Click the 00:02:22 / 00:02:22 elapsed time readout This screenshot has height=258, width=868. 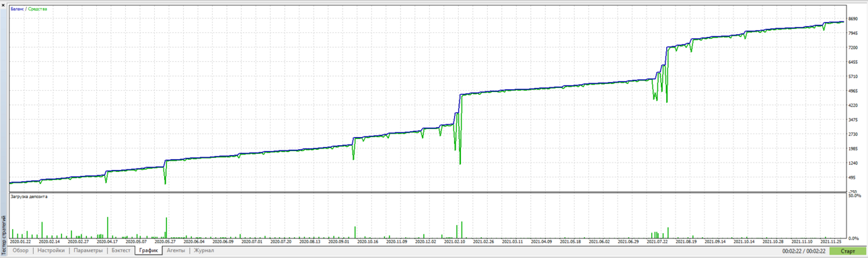[803, 251]
